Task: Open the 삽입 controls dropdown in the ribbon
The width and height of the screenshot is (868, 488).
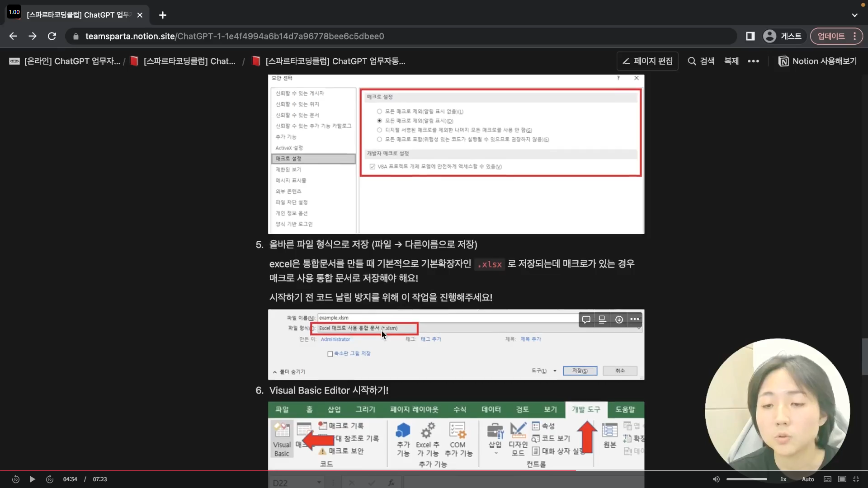Action: tap(495, 440)
